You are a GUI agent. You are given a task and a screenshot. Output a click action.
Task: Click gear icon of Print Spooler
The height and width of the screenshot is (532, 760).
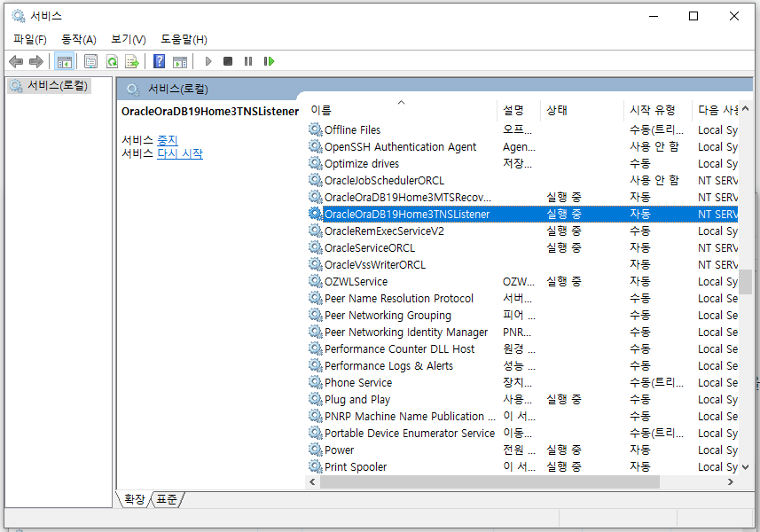(316, 466)
